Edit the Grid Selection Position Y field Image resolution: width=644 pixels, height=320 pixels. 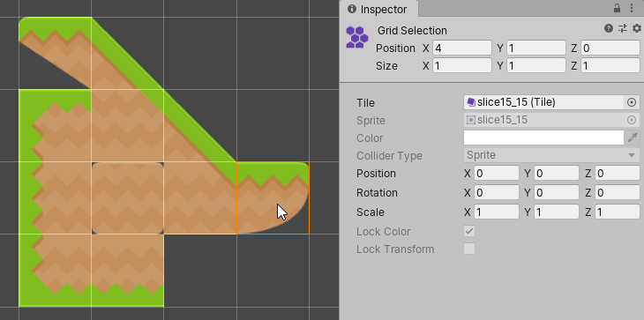pos(536,48)
